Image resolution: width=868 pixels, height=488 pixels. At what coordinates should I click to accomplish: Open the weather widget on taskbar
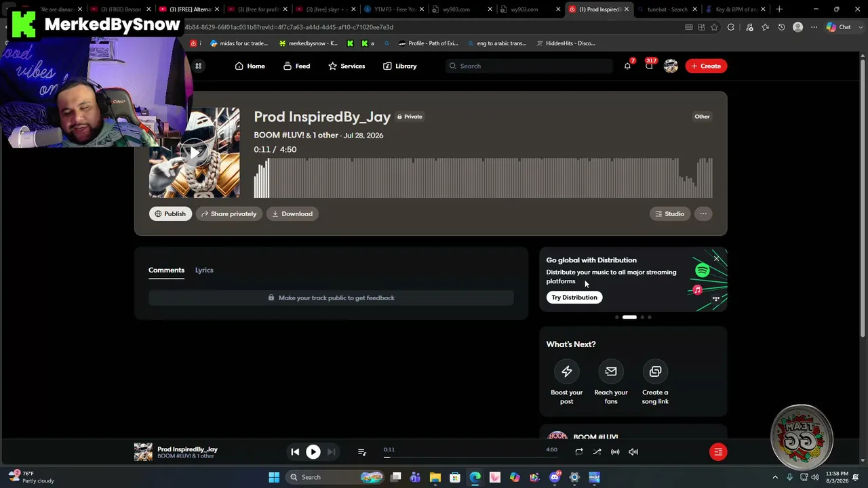pos(32,477)
